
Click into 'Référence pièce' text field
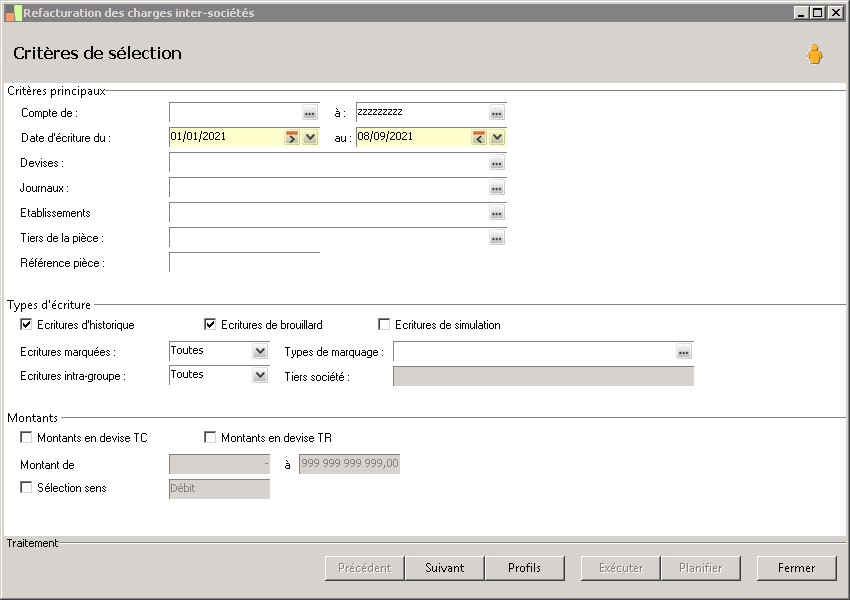(244, 263)
